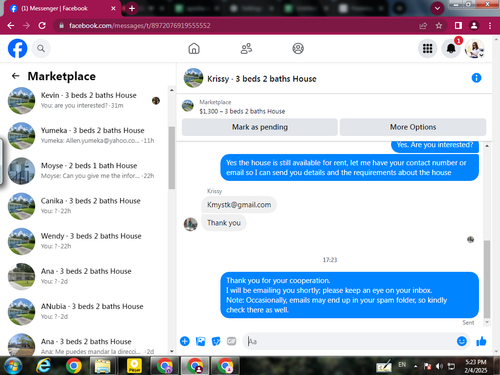Open File Explorer folder on taskbar
Viewport: 500px width, 375px height.
click(103, 366)
